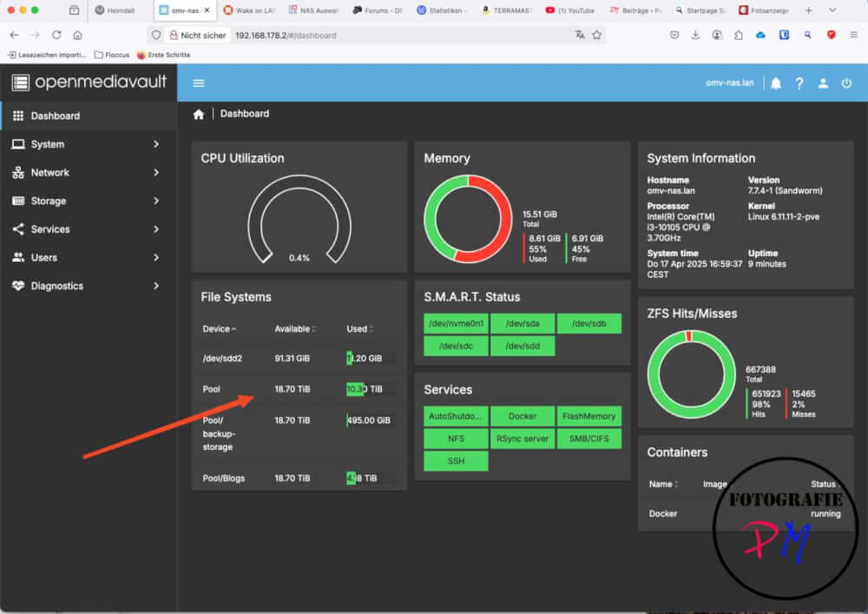Click the Nicht sicher security indicator

click(198, 35)
